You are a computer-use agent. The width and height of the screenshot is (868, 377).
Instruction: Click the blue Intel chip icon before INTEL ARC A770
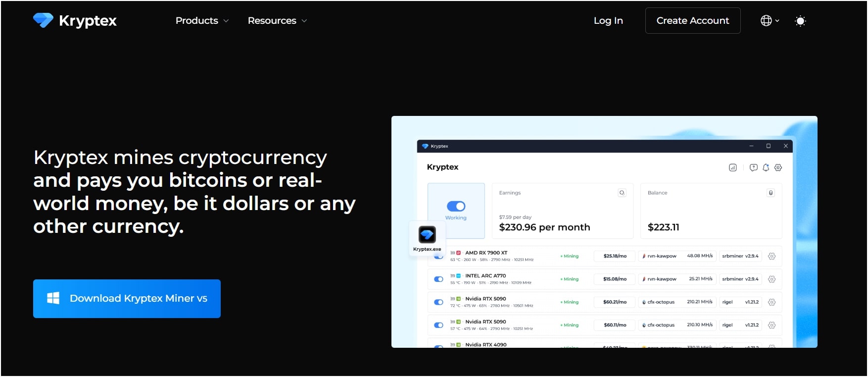[458, 275]
